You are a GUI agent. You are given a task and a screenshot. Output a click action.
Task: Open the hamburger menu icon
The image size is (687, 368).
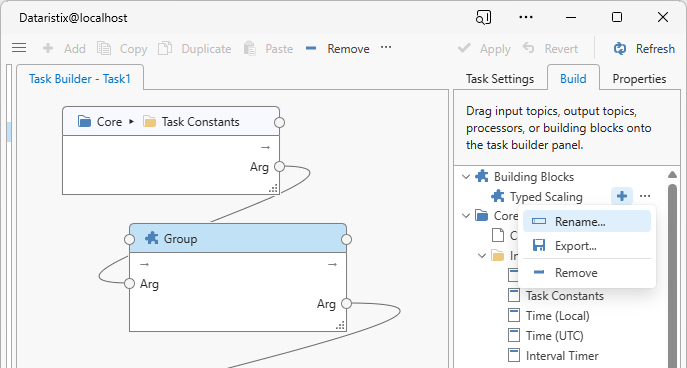click(x=19, y=48)
